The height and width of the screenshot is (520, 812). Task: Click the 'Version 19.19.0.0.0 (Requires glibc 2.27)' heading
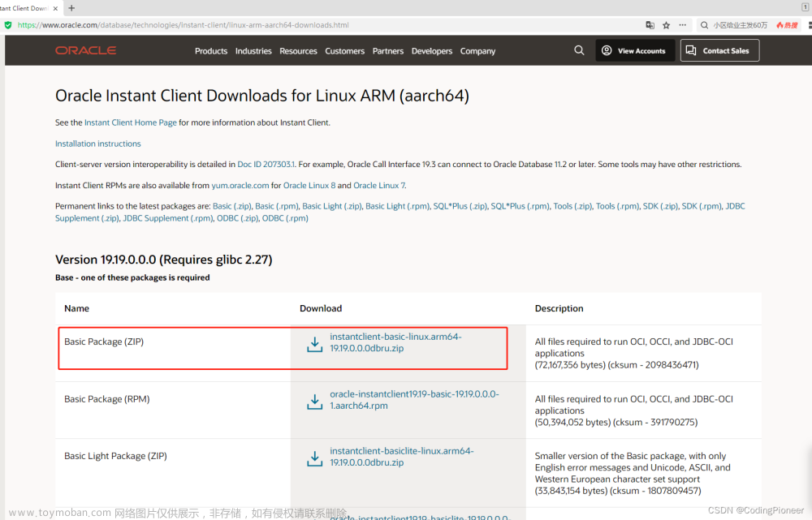[x=164, y=260]
